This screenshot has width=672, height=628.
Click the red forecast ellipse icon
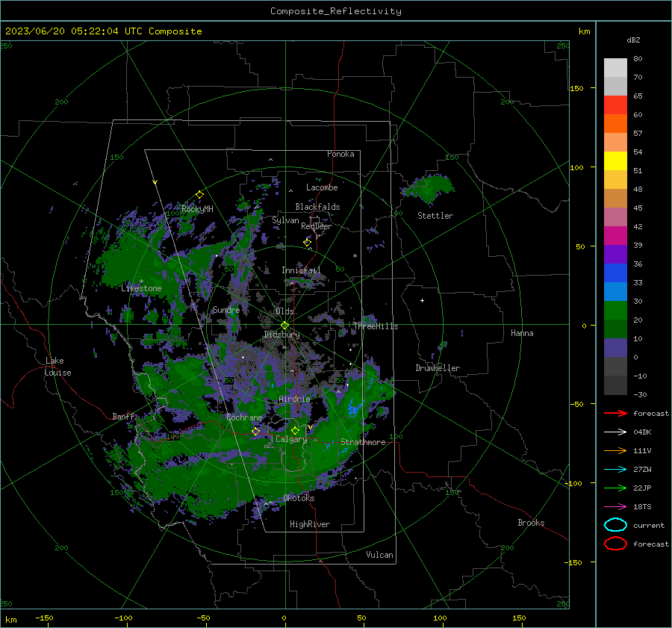click(x=615, y=544)
